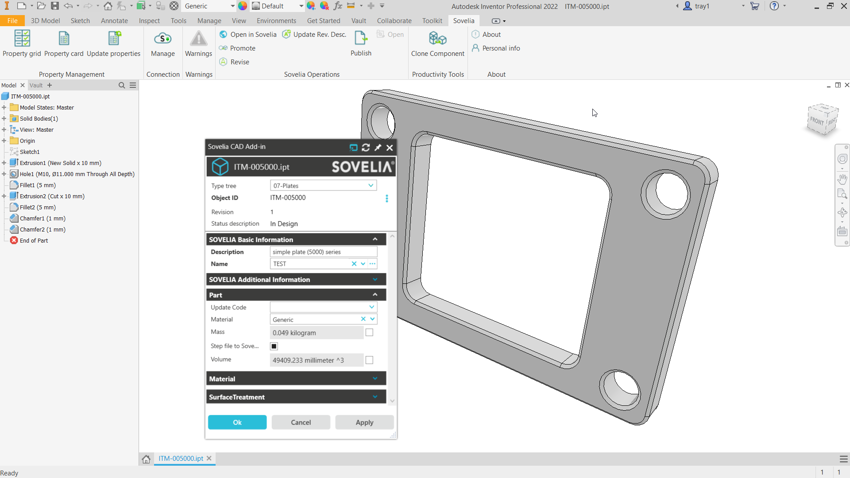Open the Update Code dropdown
This screenshot has width=850, height=478.
(x=372, y=307)
